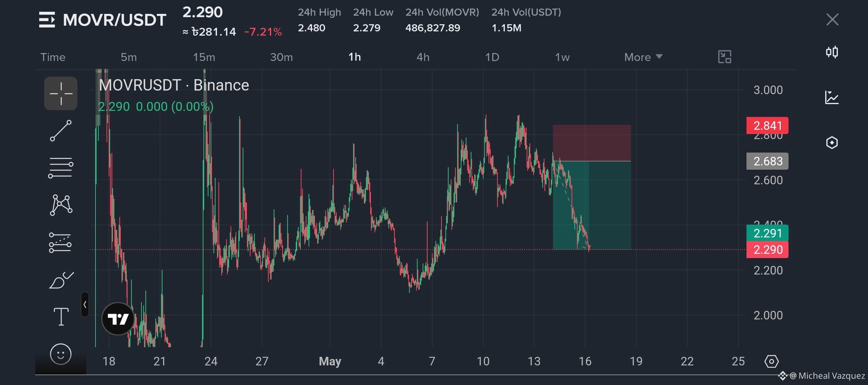Click the 2.291 target price label
The image size is (868, 385).
pyautogui.click(x=767, y=233)
